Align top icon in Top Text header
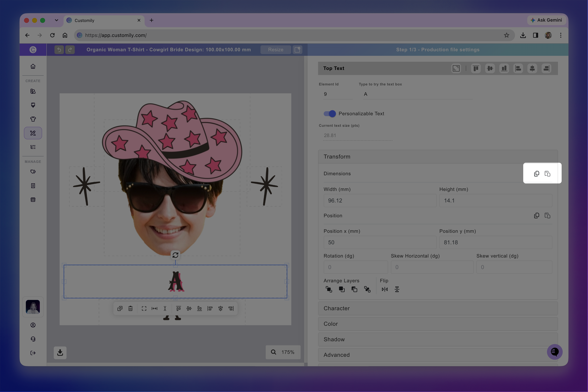 tap(476, 68)
